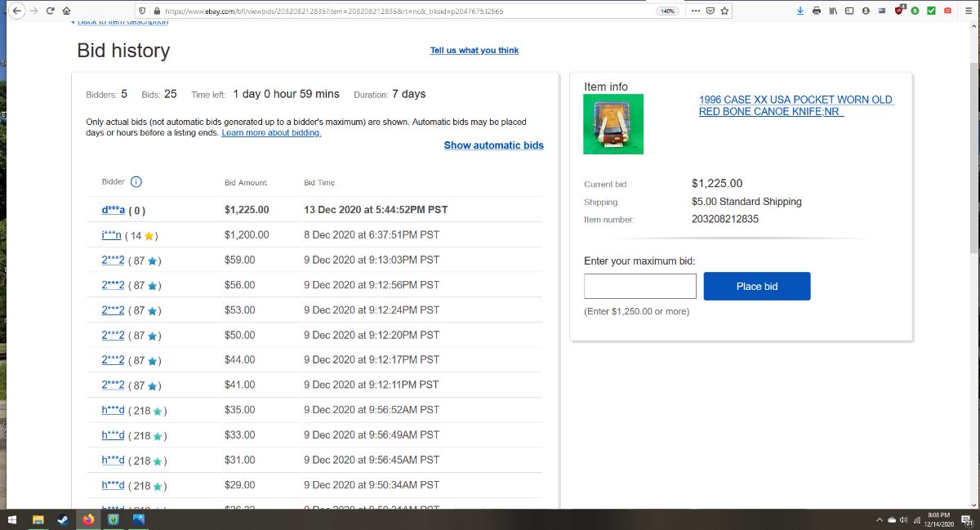Click the tracking protection shield icon

pos(142,11)
